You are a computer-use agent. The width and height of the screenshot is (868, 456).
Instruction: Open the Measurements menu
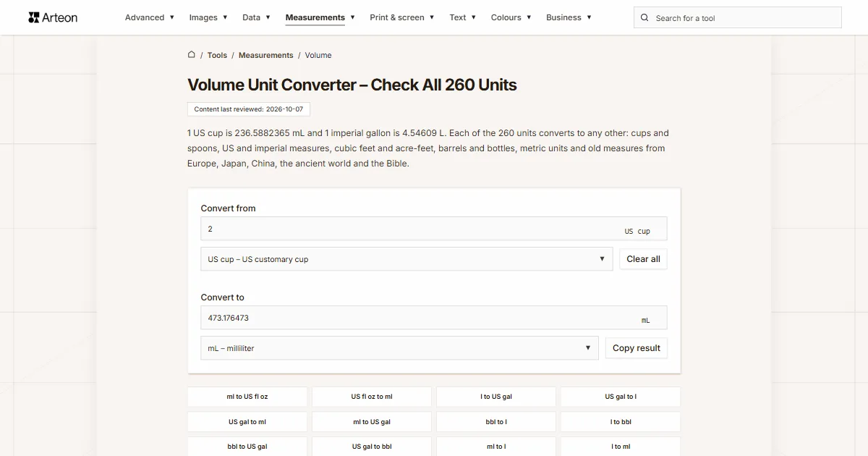click(x=320, y=17)
